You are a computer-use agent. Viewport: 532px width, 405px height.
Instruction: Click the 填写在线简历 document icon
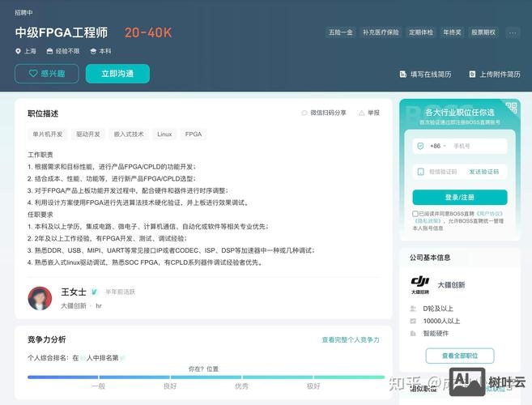click(402, 75)
